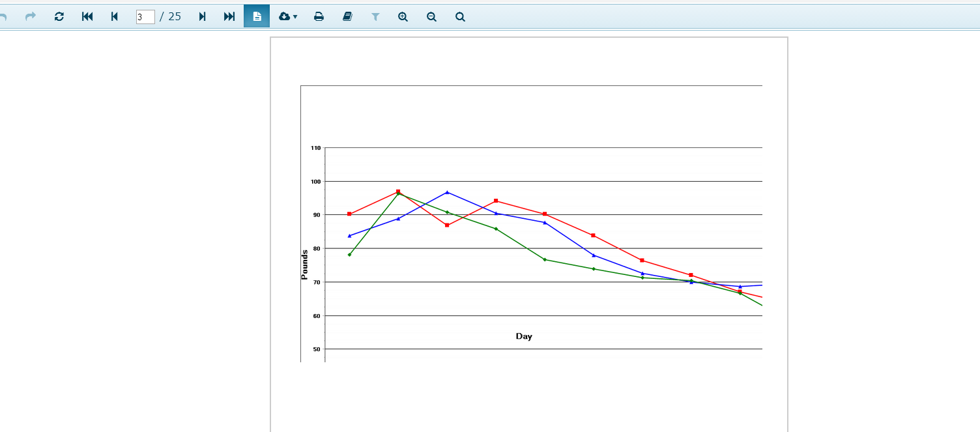Refresh the report with the circular arrows icon

coord(59,16)
